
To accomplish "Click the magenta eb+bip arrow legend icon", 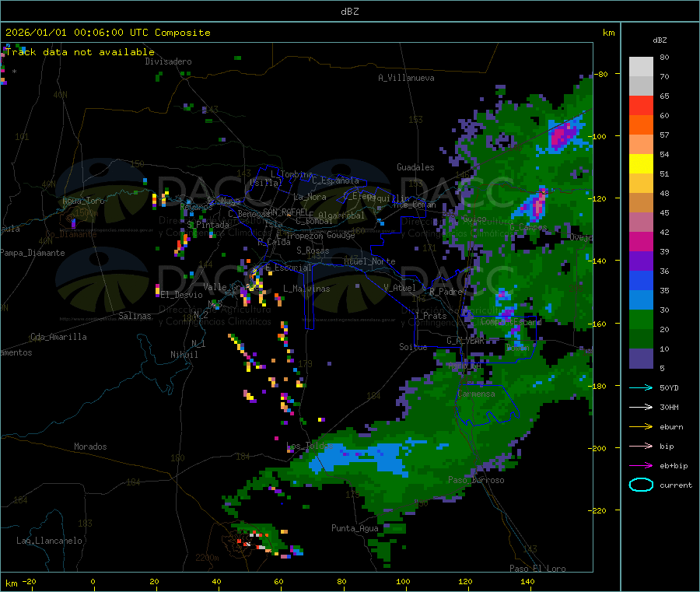I will 641,466.
